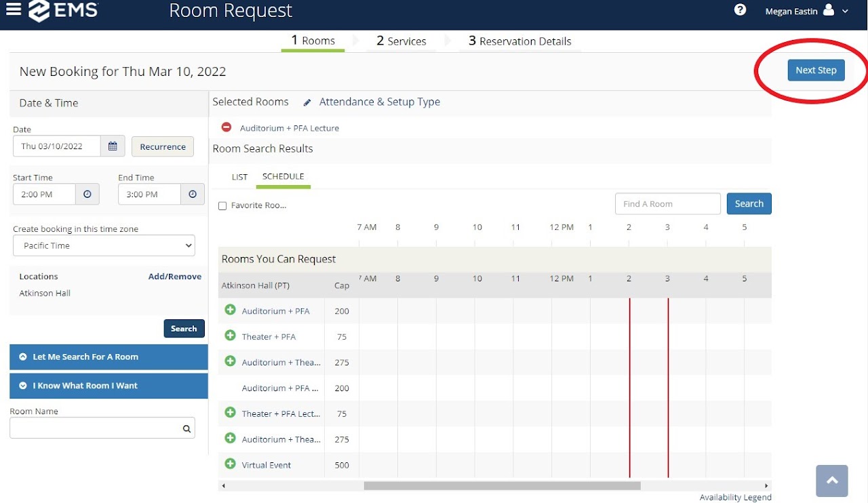868x503 pixels.
Task: Click the Recurrence button
Action: tap(163, 146)
